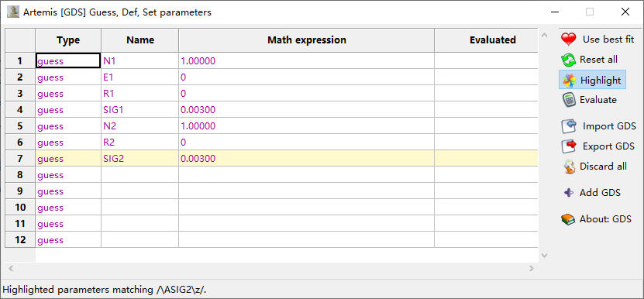Image resolution: width=644 pixels, height=299 pixels.
Task: Click the Import GDS arrow icon
Action: (569, 126)
